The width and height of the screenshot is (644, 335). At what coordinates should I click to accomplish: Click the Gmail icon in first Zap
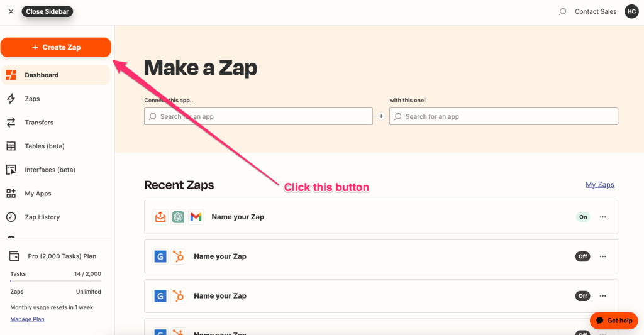point(196,217)
